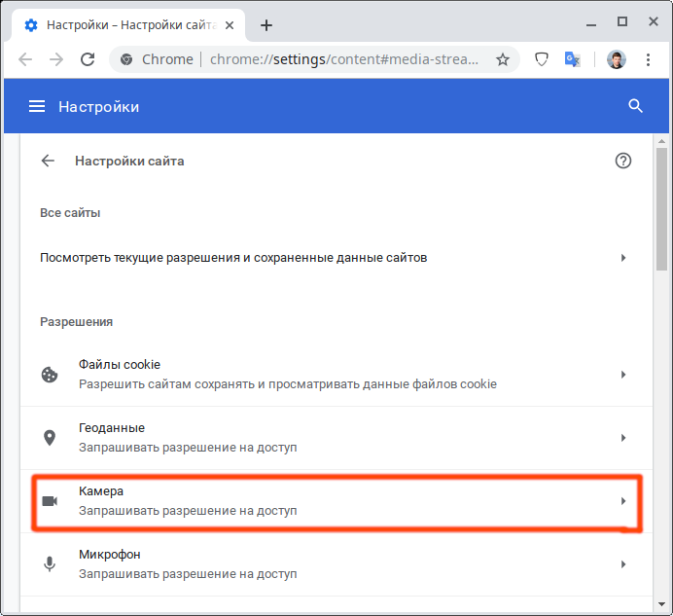Go back using the Настройки сайта arrow
This screenshot has width=673, height=616.
(x=48, y=161)
